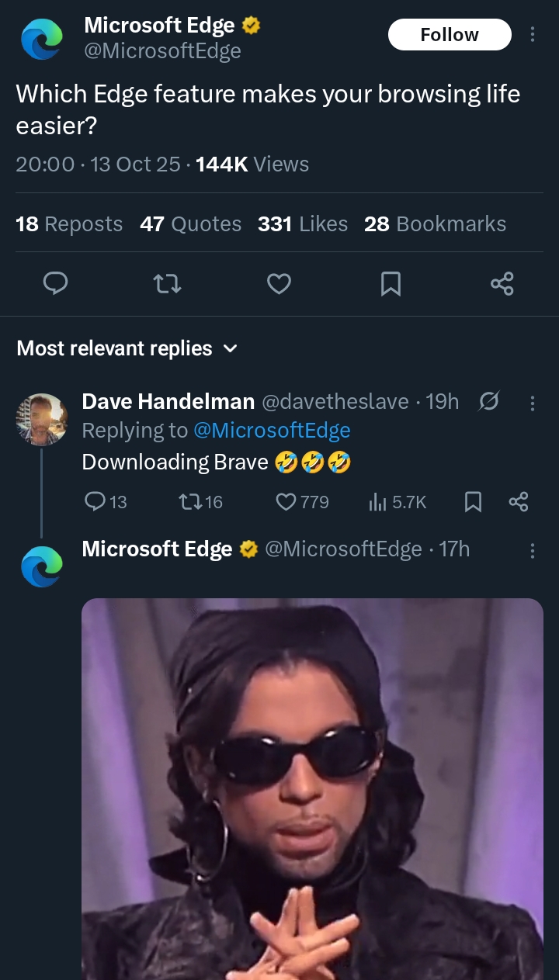559x980 pixels.
Task: Open the GIF in Edge's reply
Action: [312, 788]
